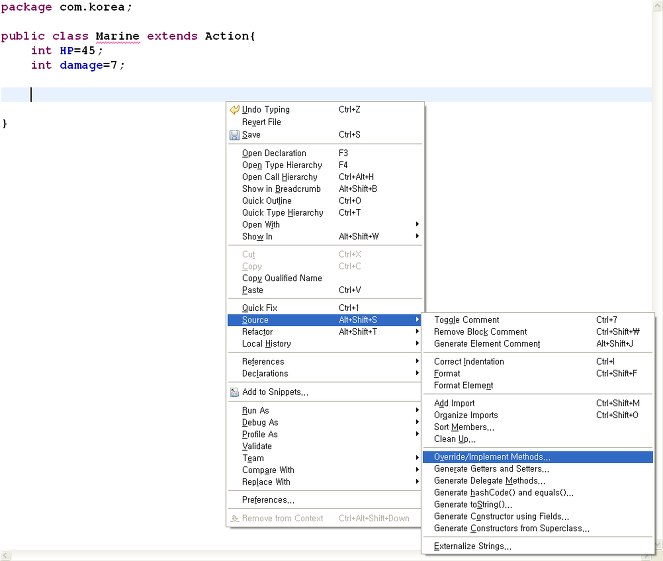Select Open Type Hierarchy
The image size is (663, 561).
(325, 165)
